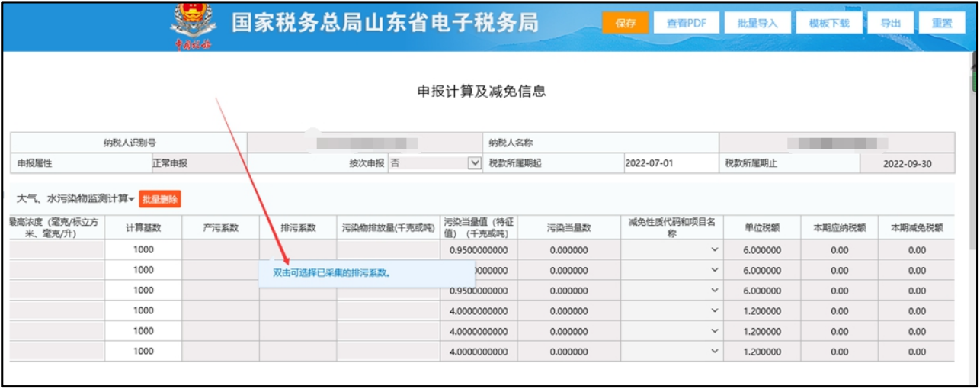Click 模板下载 to download template
Viewport: 980px width, 389px height.
[x=829, y=23]
